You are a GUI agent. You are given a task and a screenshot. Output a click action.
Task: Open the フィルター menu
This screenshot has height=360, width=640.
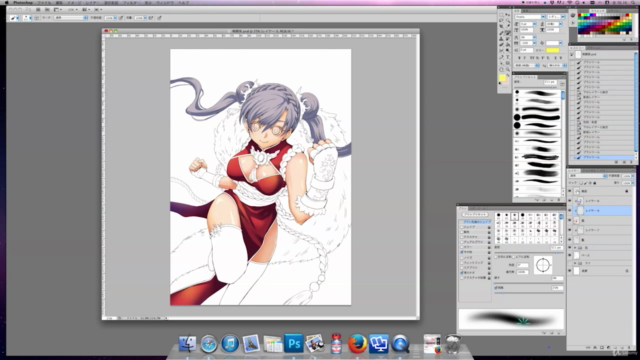pyautogui.click(x=130, y=2)
